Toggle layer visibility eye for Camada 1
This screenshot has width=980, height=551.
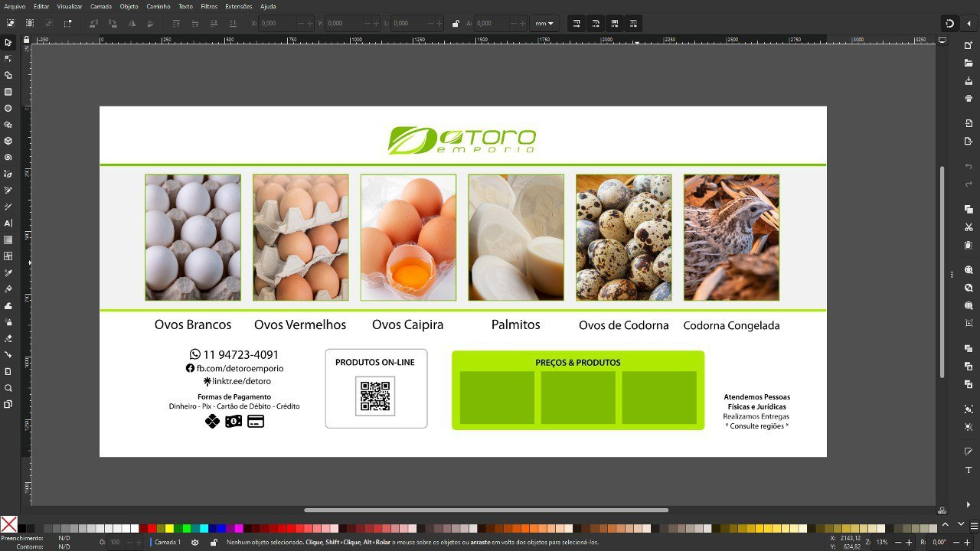(x=194, y=542)
